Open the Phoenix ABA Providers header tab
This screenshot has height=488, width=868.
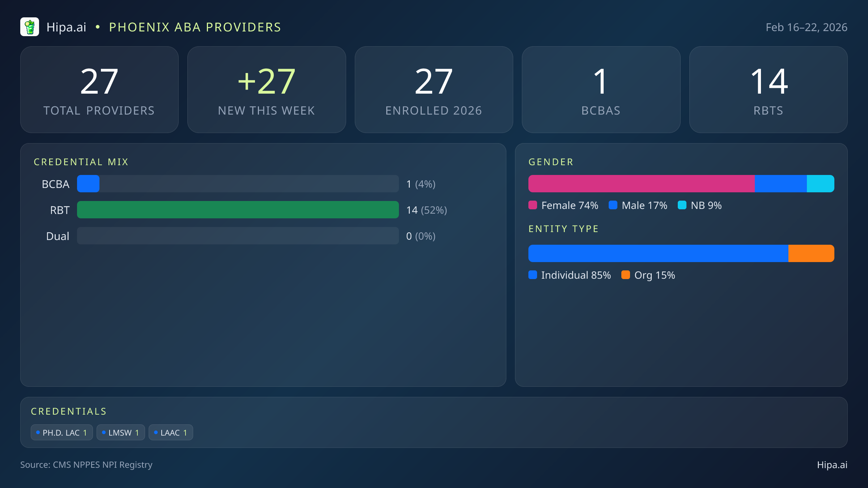(195, 27)
